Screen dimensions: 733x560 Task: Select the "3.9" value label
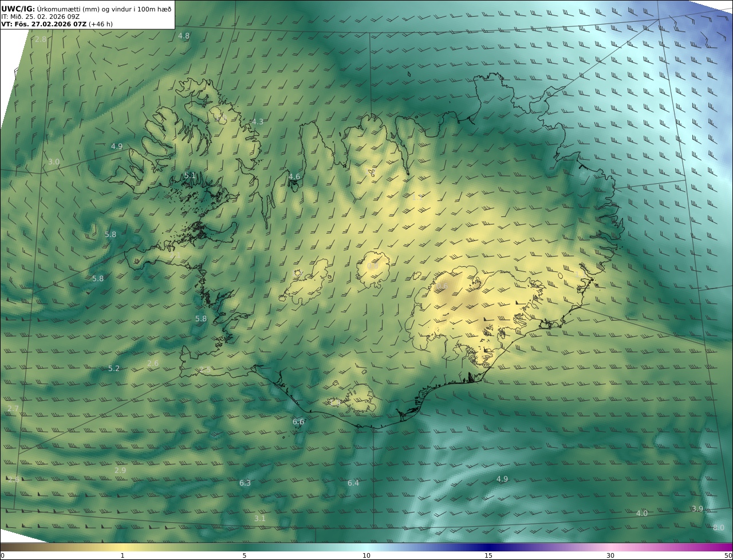click(x=697, y=508)
